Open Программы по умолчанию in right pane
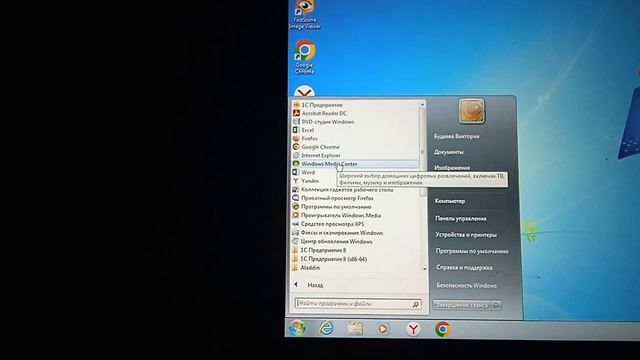640x360 pixels. (472, 251)
